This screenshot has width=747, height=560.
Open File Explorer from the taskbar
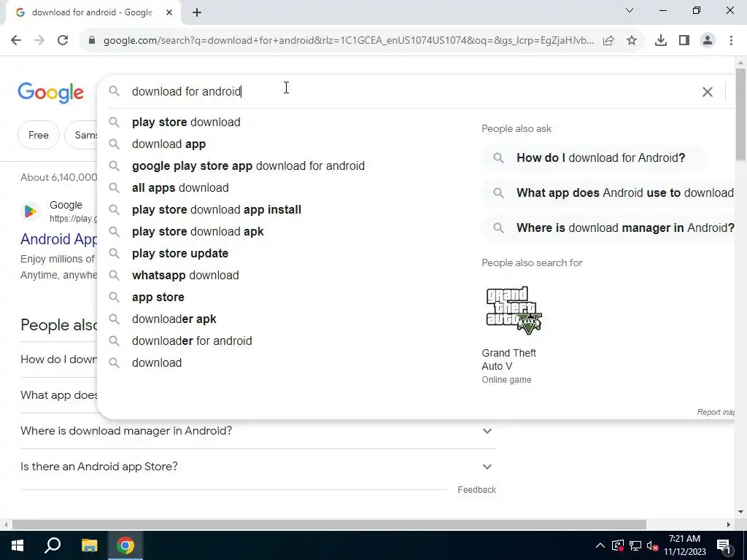click(x=89, y=545)
